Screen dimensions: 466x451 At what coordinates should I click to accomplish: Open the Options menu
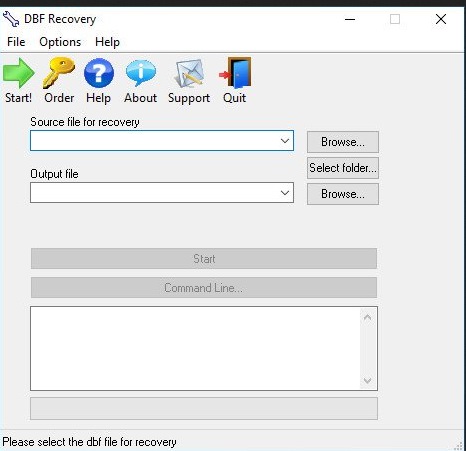click(x=60, y=42)
